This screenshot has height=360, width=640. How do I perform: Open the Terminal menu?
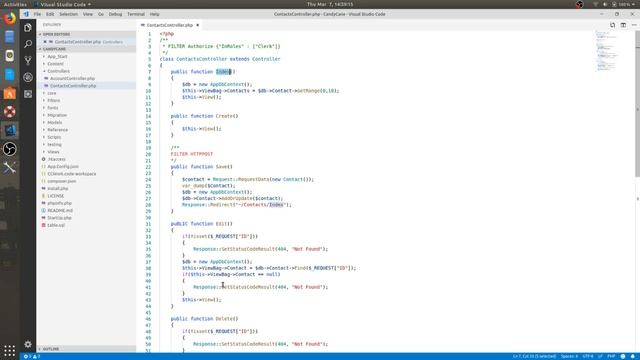(x=136, y=14)
